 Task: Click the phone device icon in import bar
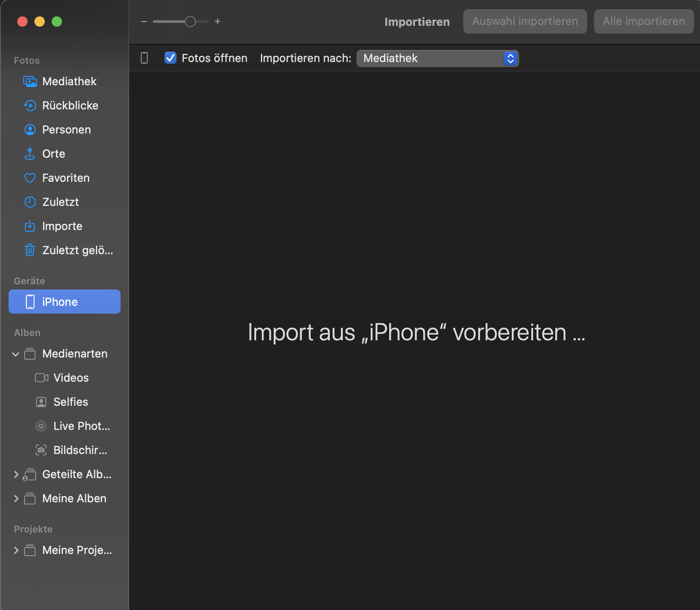[144, 58]
